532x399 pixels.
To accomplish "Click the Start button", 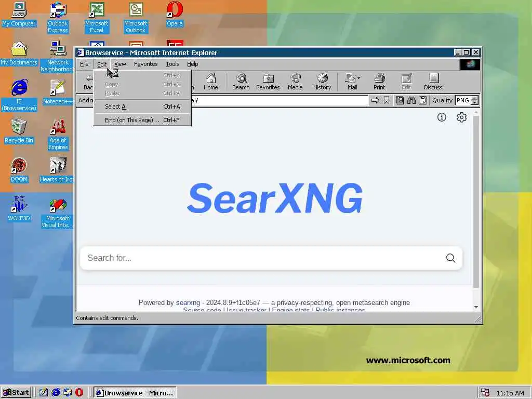I will [x=16, y=393].
